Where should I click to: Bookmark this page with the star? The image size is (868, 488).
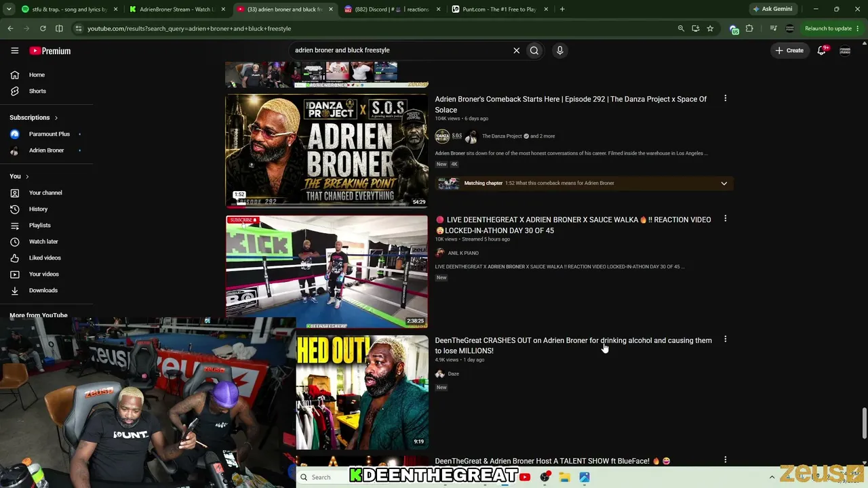[x=710, y=28]
